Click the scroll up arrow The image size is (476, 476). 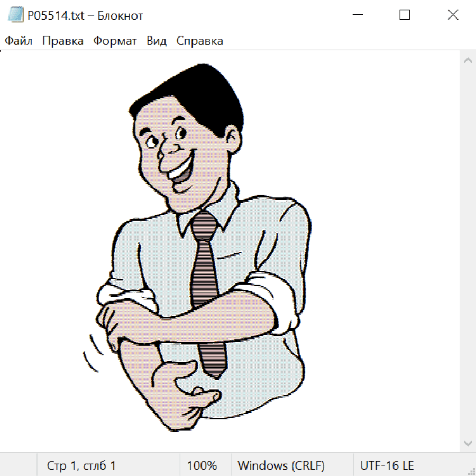(468, 60)
